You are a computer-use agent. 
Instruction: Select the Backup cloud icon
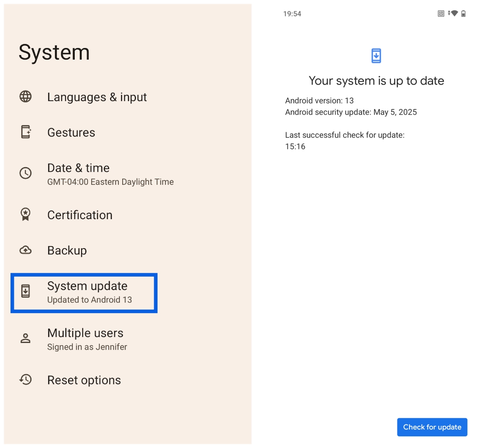click(x=25, y=250)
